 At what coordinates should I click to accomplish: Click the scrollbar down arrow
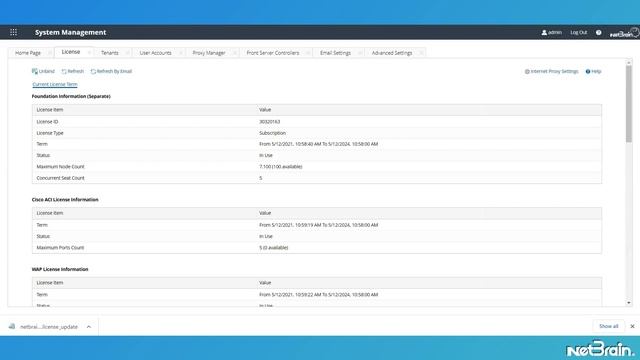click(x=629, y=303)
